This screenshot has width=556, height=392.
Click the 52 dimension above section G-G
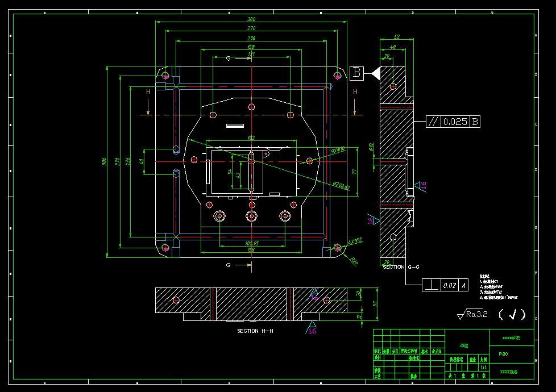tap(396, 36)
